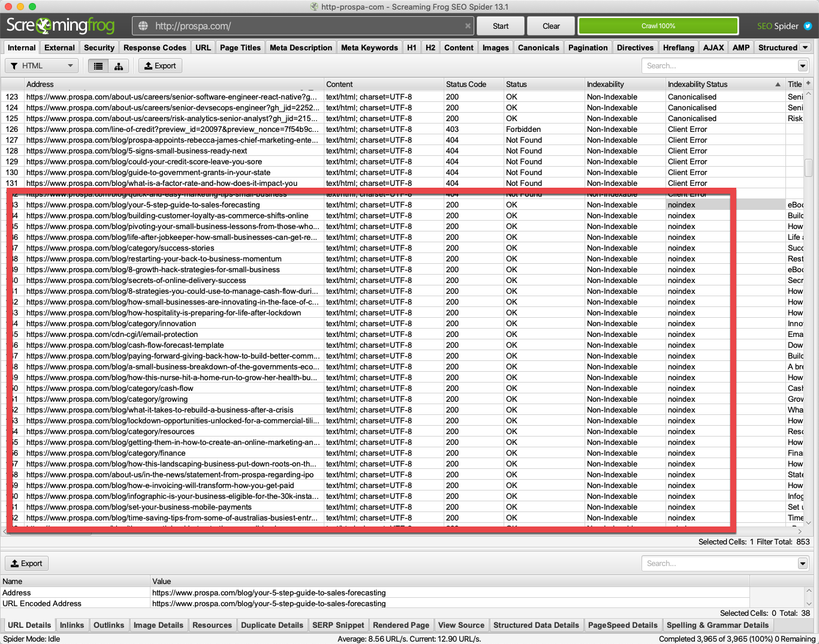Focus the prospa.com URL input field
Viewport: 819px width, 644px height.
point(303,26)
